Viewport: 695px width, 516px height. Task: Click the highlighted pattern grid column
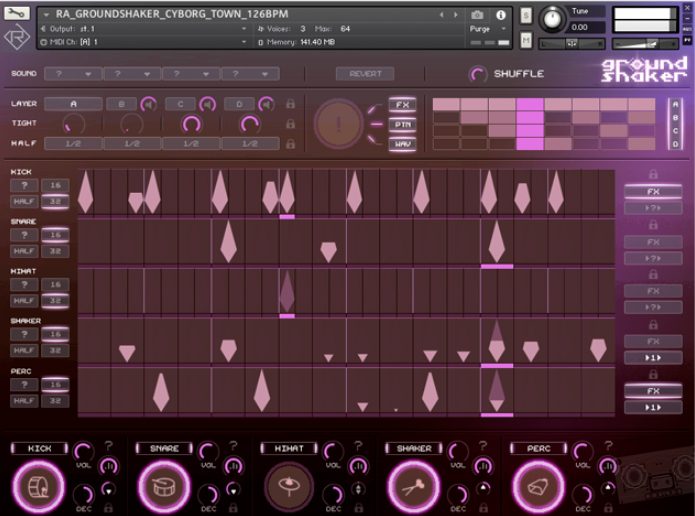[530, 124]
